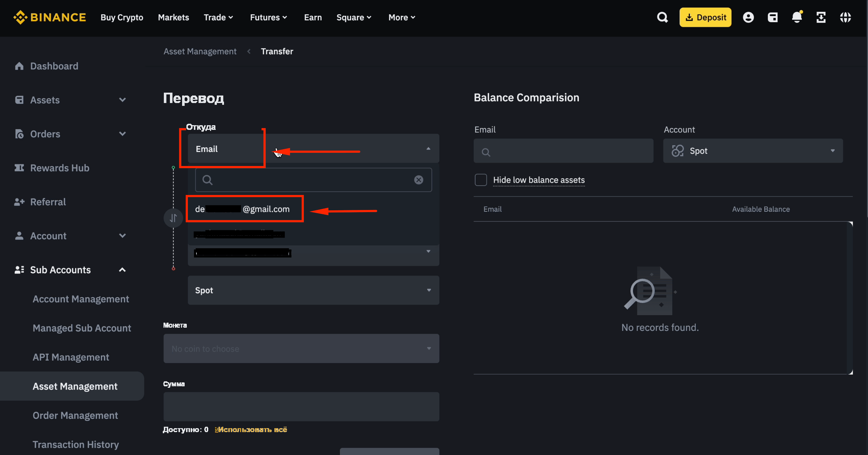Open the Spot account dropdown in Balance Comparision

(x=753, y=151)
